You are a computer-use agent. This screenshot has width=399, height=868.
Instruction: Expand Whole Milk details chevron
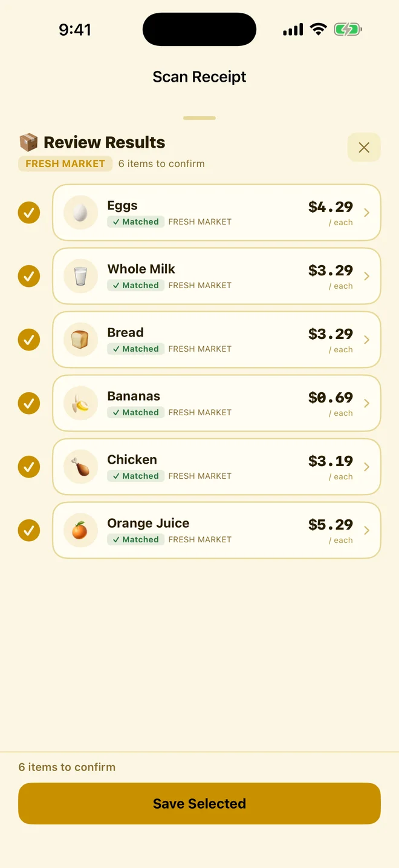click(x=366, y=276)
